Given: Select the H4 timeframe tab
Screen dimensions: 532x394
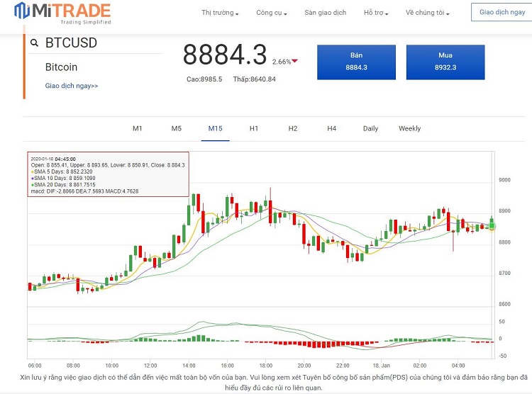Looking at the screenshot, I should point(331,128).
